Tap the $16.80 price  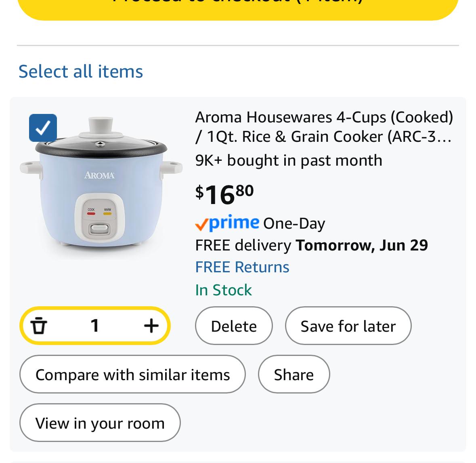[224, 195]
